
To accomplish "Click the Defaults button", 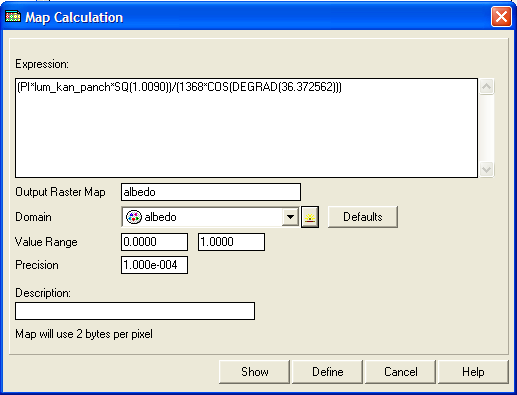I will point(363,217).
